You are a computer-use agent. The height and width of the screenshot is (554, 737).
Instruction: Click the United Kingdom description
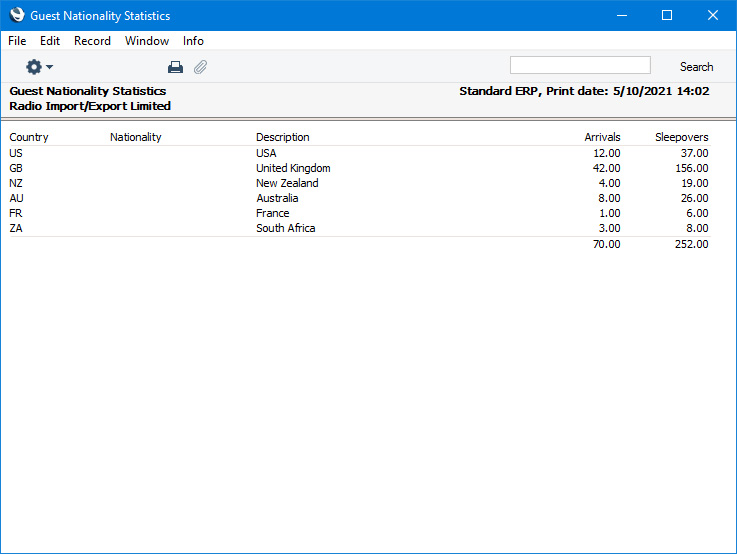[293, 168]
